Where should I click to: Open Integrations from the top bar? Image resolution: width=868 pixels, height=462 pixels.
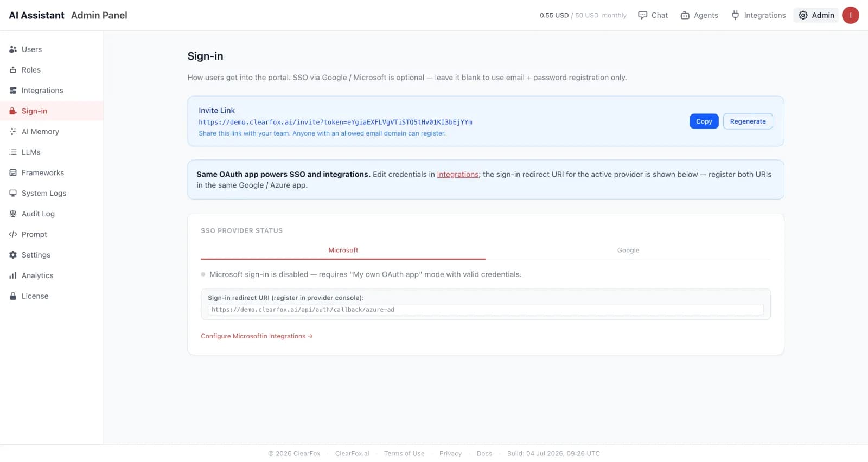[758, 15]
